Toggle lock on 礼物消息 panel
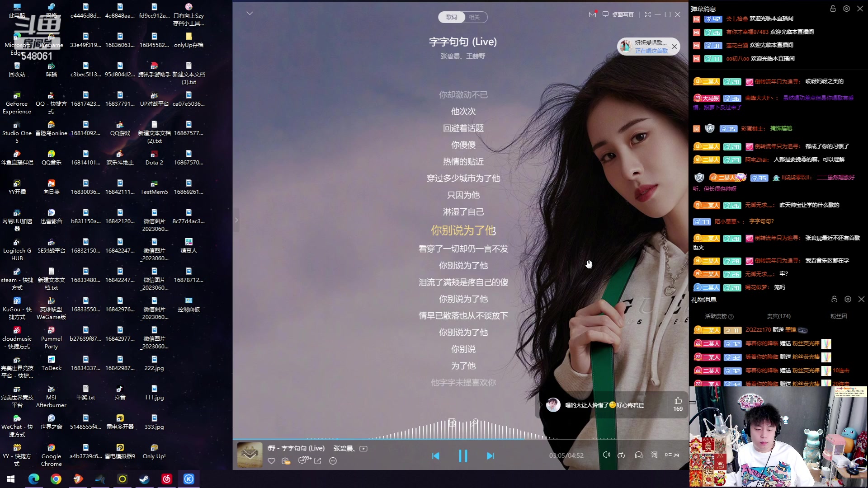Image resolution: width=868 pixels, height=488 pixels. tap(834, 299)
